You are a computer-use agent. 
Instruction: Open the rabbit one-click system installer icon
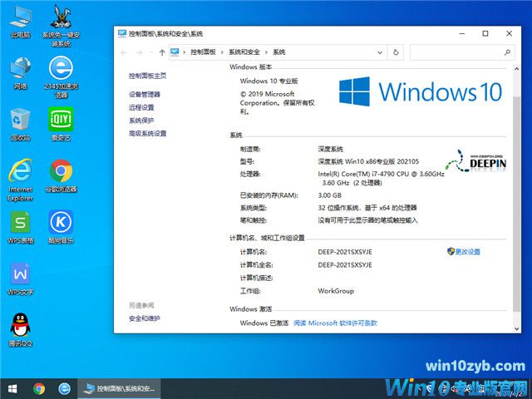tap(61, 25)
